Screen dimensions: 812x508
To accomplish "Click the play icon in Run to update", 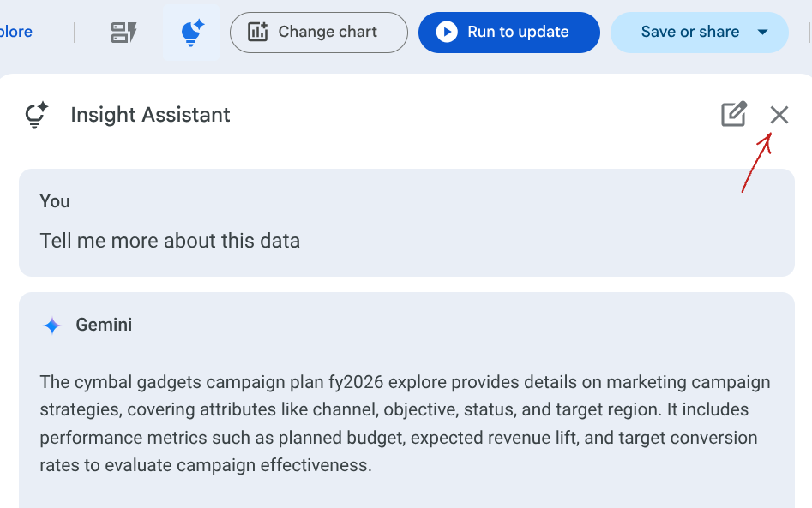I will 446,33.
